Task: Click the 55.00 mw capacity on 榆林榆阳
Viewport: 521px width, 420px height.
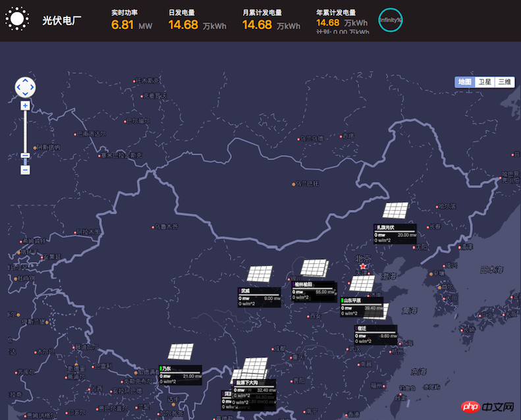Action: coord(325,292)
